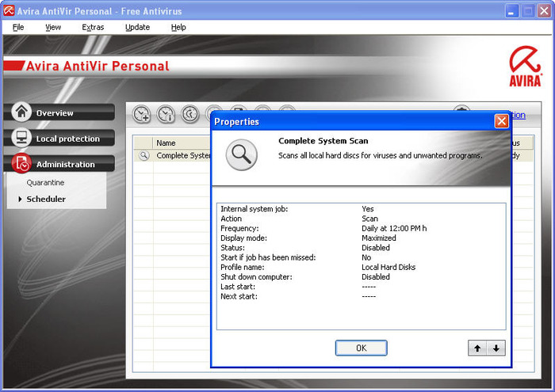Close the Properties dialog

[x=502, y=121]
